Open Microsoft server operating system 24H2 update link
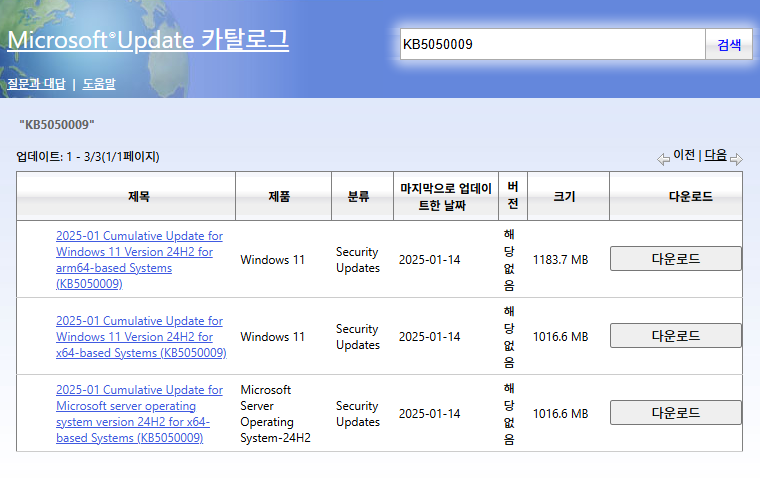This screenshot has height=478, width=760. point(139,414)
